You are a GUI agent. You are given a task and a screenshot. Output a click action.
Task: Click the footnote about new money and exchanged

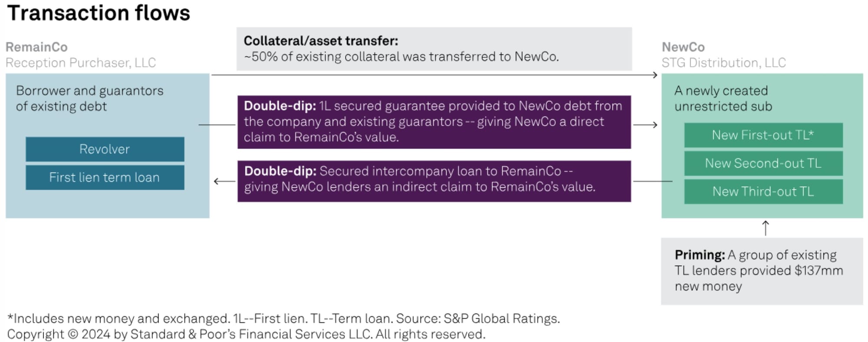coord(283,319)
